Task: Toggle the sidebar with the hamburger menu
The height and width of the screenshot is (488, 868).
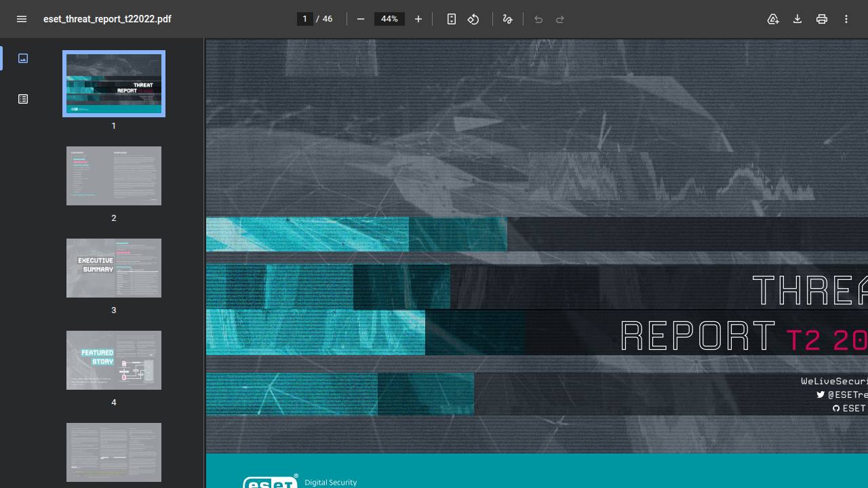Action: [22, 19]
